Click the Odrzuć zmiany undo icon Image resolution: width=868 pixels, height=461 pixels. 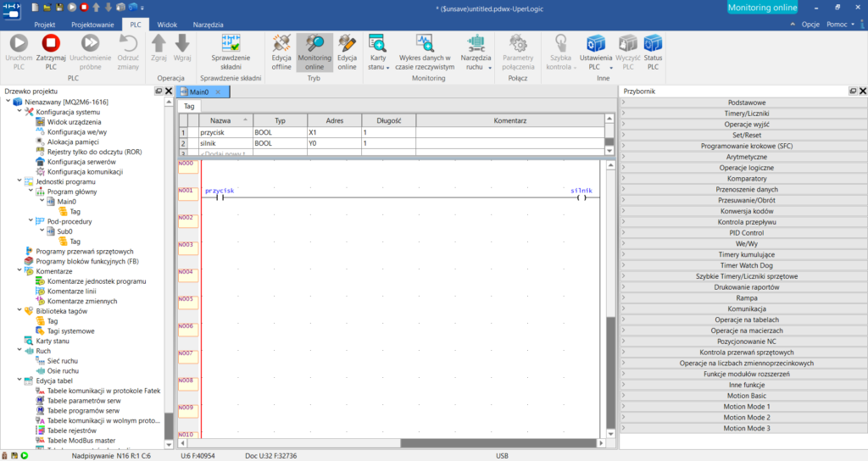click(129, 43)
